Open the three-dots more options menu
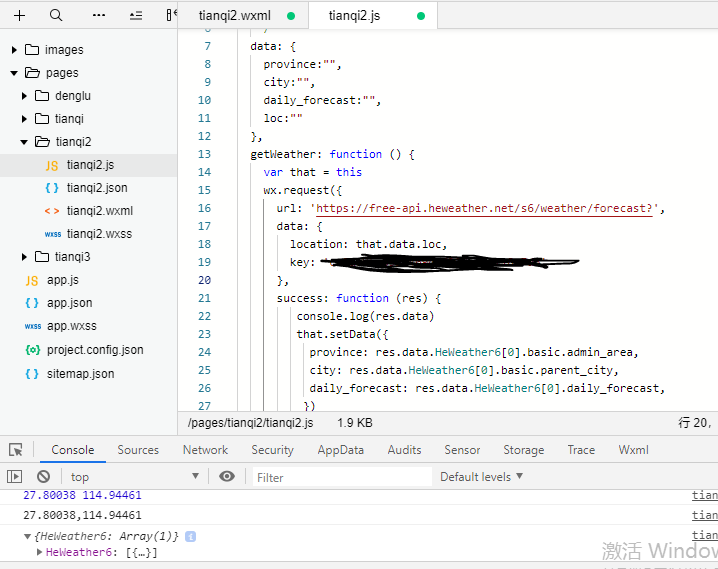718x569 pixels. tap(98, 16)
